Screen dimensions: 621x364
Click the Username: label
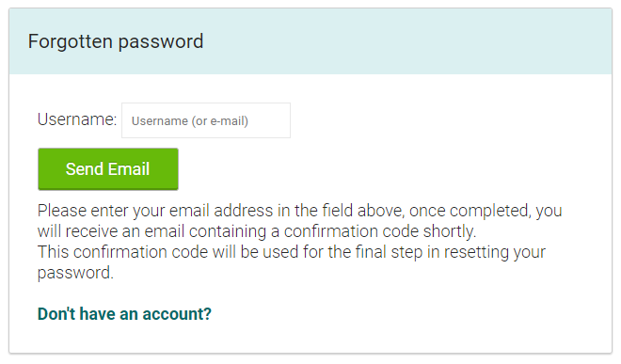click(77, 119)
